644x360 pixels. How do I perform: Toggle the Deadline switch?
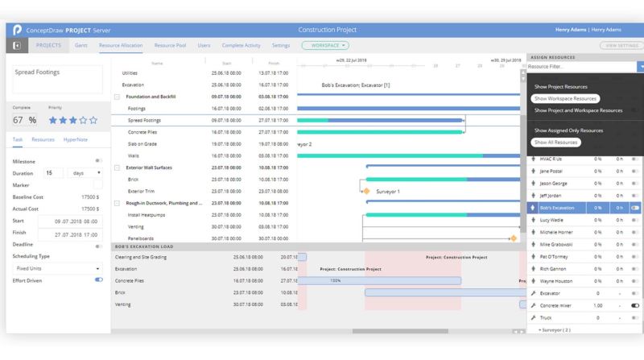[x=98, y=246]
